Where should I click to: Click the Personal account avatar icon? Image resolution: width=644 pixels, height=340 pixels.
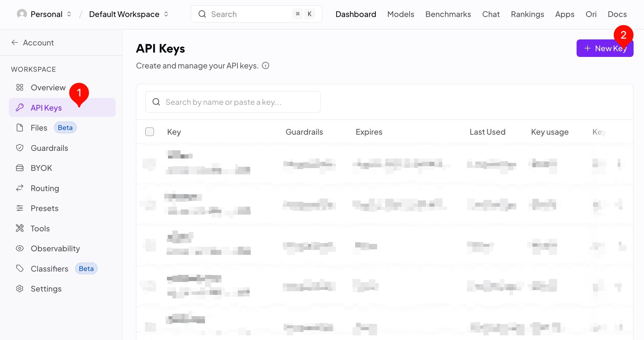pyautogui.click(x=22, y=14)
